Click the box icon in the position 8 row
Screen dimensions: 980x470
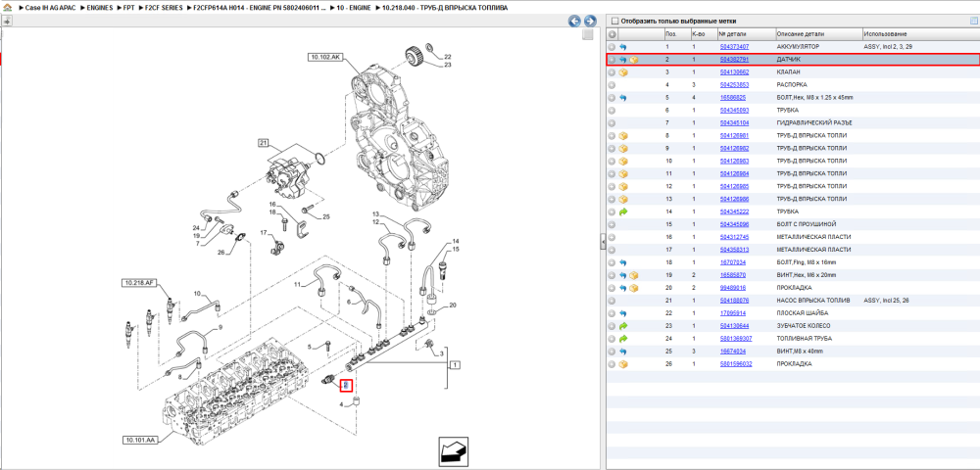pos(623,135)
